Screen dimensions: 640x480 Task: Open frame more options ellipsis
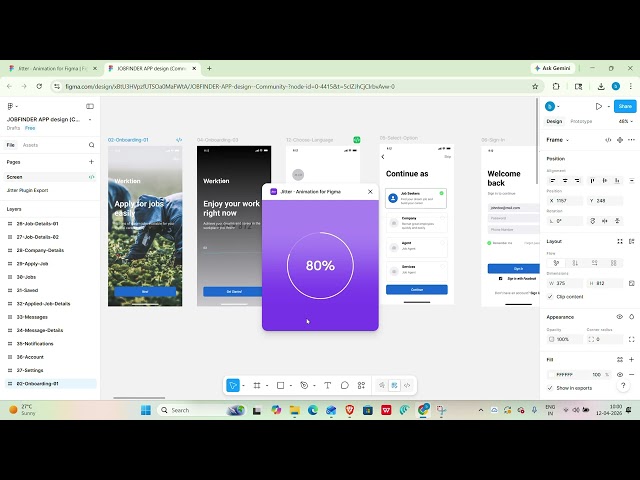(x=631, y=140)
